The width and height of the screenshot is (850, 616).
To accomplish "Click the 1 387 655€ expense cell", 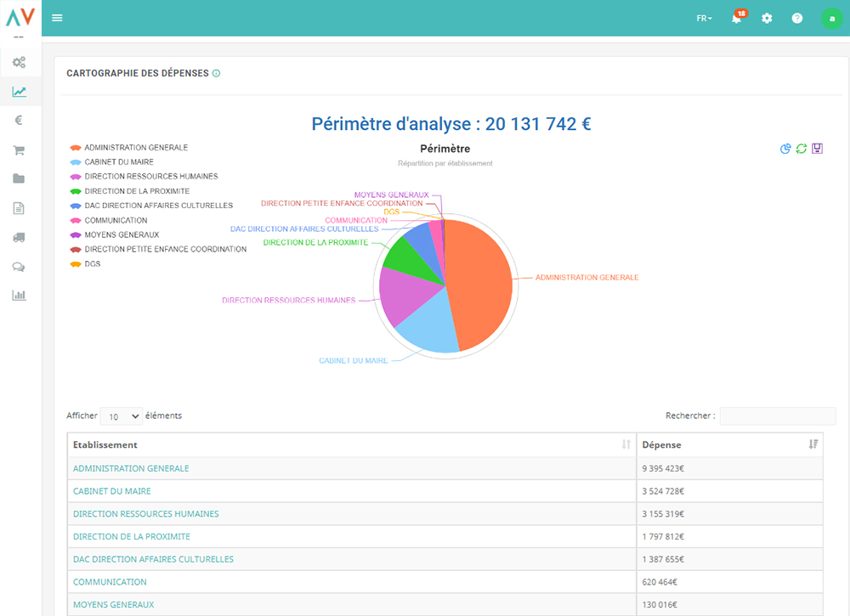I will coord(729,560).
